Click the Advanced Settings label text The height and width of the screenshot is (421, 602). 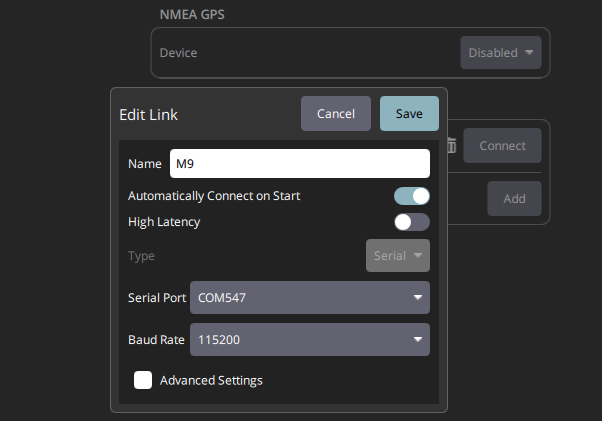pos(211,380)
